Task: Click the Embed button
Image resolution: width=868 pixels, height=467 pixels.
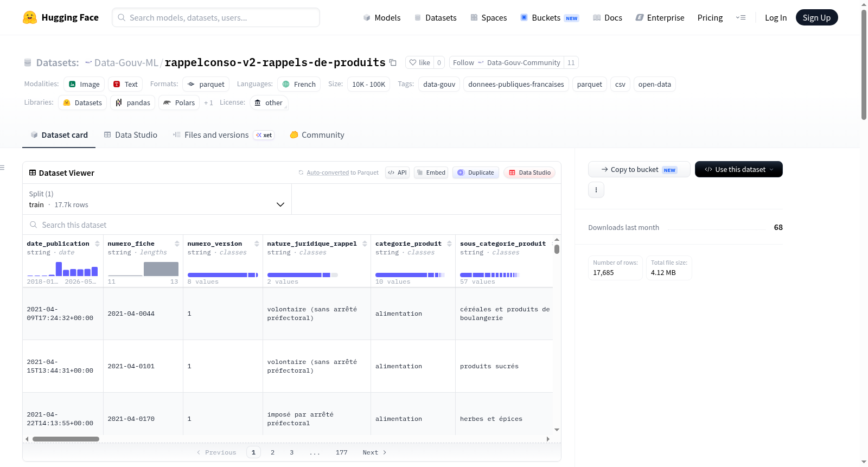Action: 431,172
